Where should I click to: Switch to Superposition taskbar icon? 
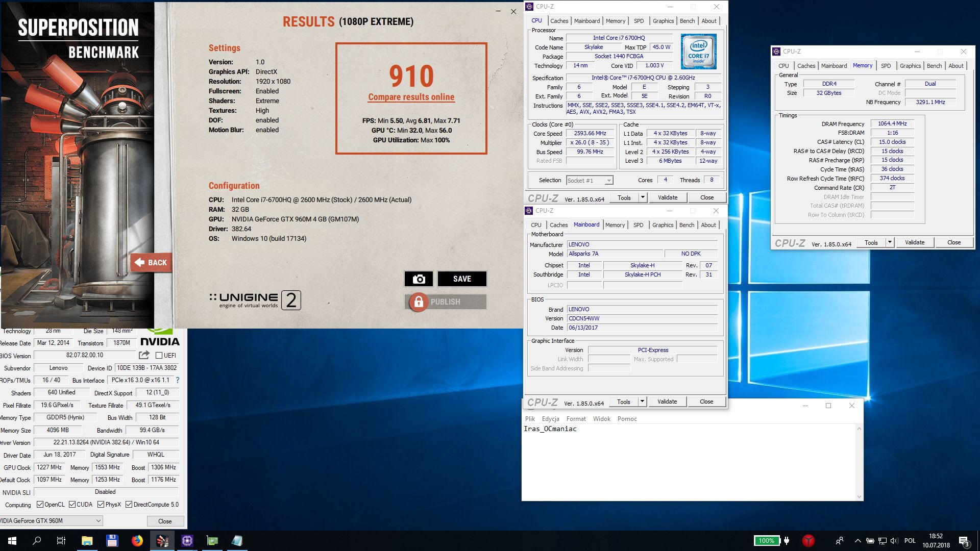pyautogui.click(x=162, y=541)
